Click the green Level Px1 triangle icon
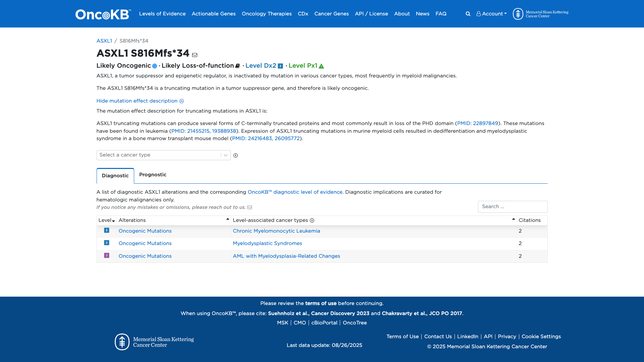The image size is (644, 362). 321,66
